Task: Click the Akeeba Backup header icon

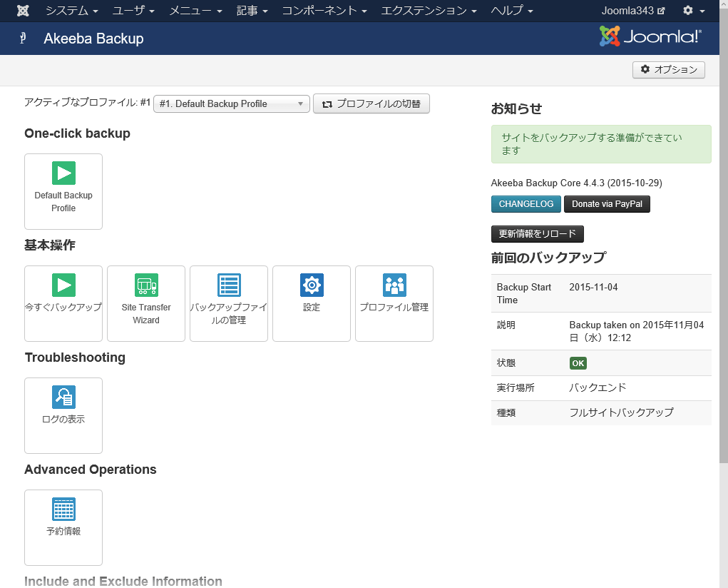Action: 23,38
